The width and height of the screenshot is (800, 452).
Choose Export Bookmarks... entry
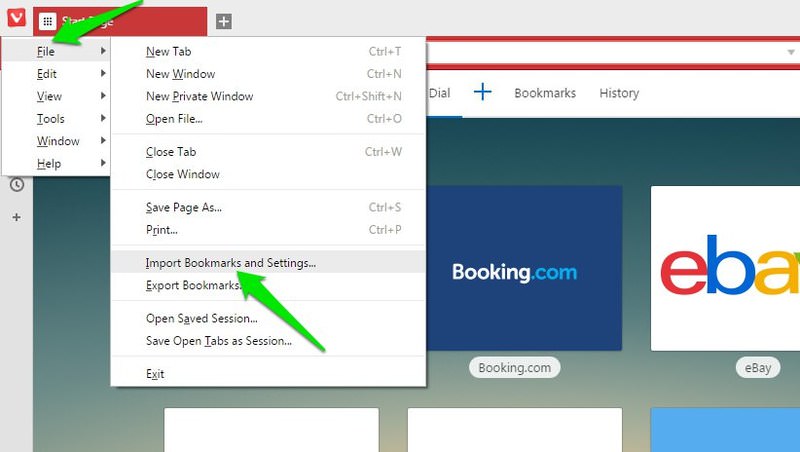(268, 285)
